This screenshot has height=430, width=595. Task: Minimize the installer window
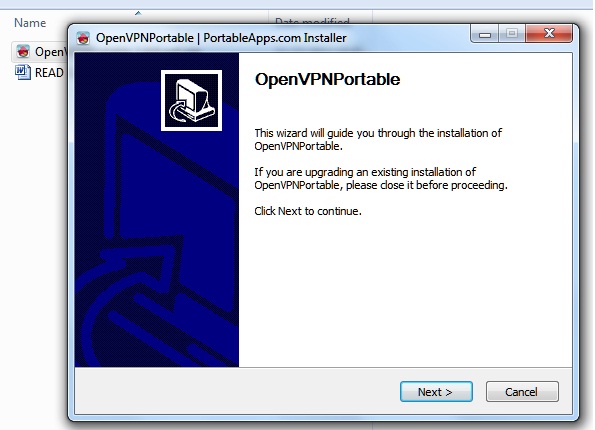[485, 34]
